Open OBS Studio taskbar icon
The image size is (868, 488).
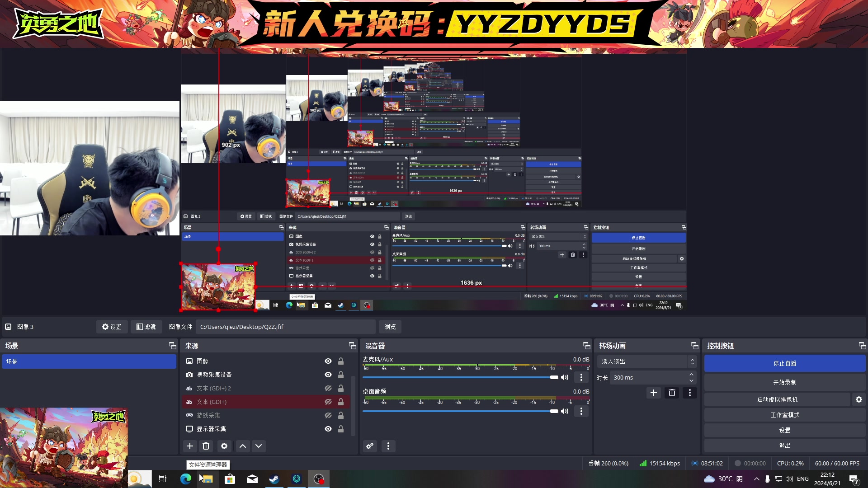click(x=319, y=479)
